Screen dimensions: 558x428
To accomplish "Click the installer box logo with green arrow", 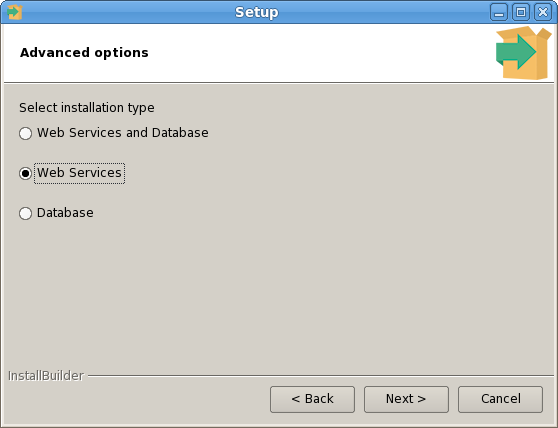I will point(523,53).
